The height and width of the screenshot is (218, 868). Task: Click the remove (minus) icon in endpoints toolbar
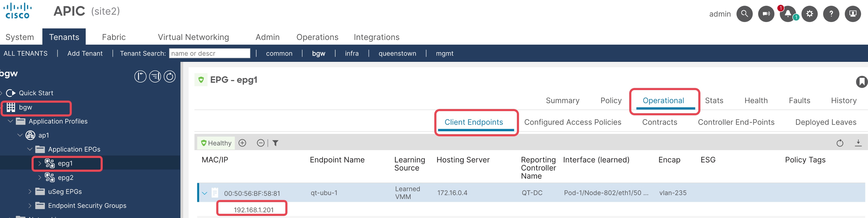click(260, 143)
